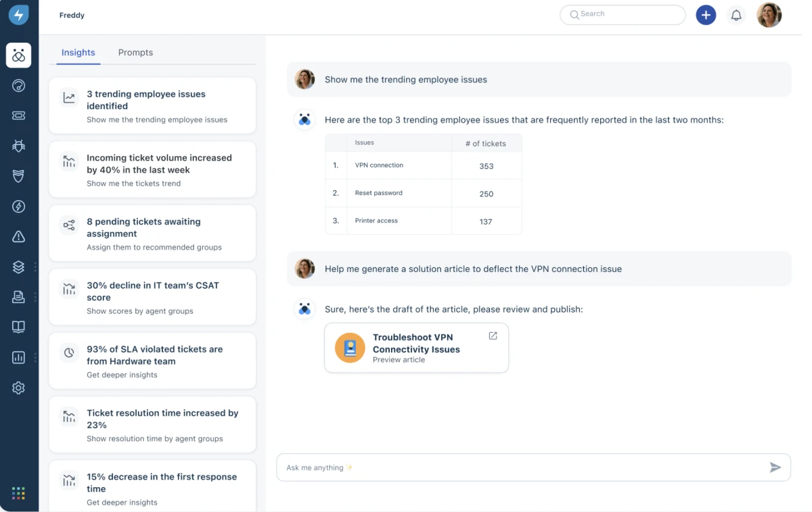Switch to the Prompts tab
The image size is (812, 512).
135,52
